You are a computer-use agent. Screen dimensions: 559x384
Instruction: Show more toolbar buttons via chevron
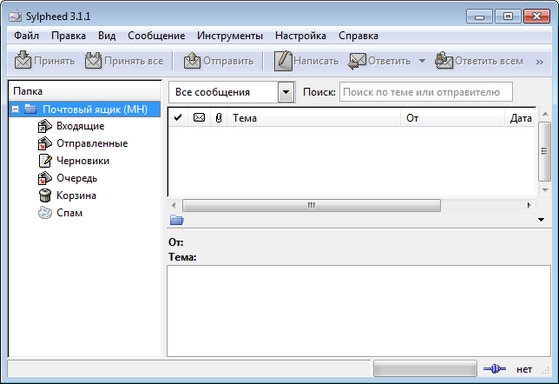point(539,62)
